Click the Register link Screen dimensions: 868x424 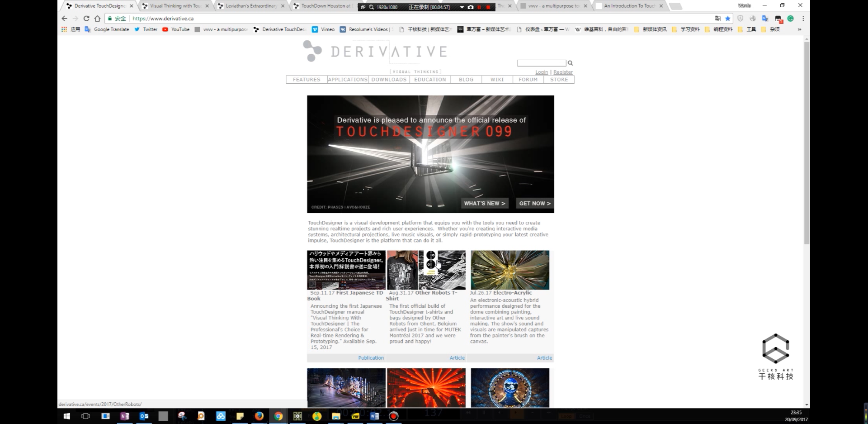563,72
